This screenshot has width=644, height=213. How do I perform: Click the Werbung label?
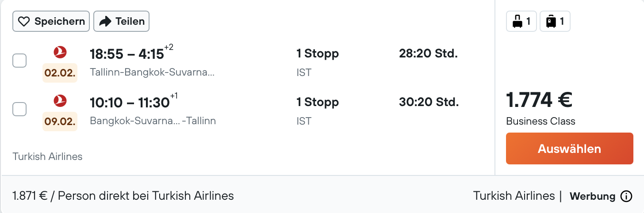point(592,196)
